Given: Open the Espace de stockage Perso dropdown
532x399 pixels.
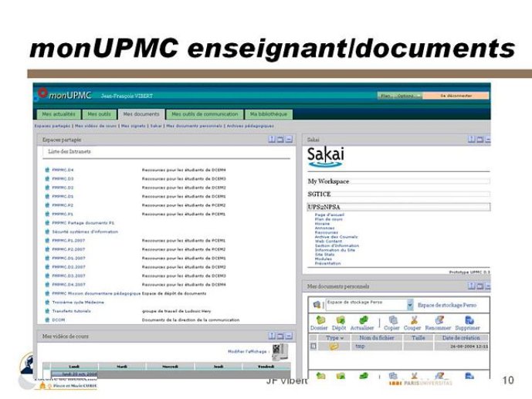Looking at the screenshot, I should (410, 305).
